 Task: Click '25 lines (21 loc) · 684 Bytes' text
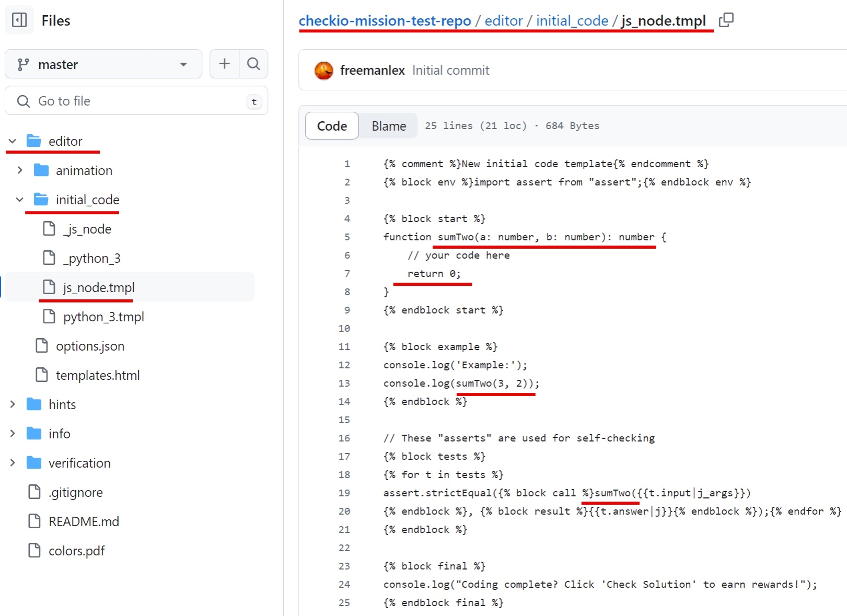[x=512, y=126]
